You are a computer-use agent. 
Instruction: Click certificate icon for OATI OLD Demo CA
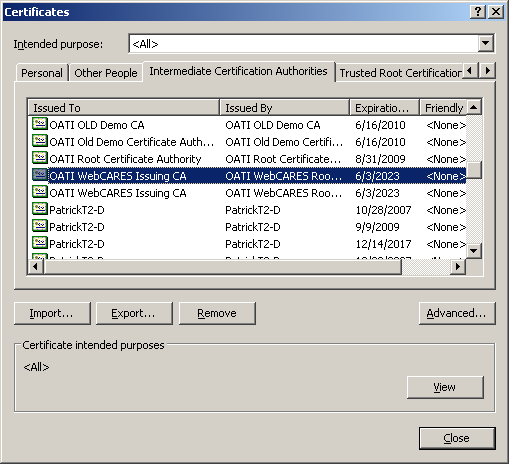(x=40, y=124)
